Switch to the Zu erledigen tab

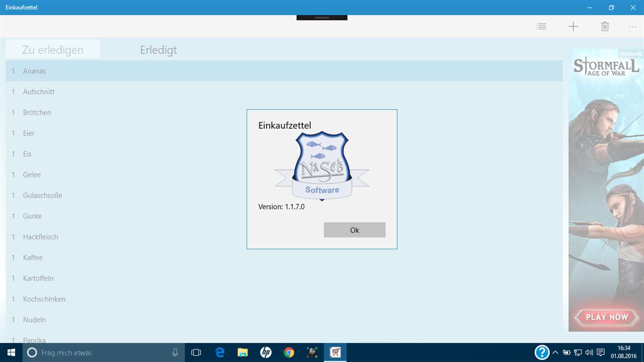(53, 50)
